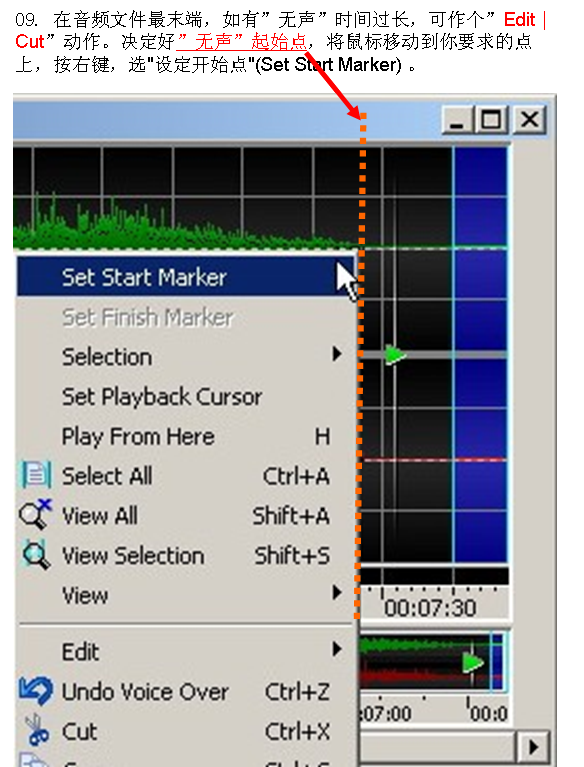This screenshot has height=767, width=584.
Task: Choose Set Start Marker from the context menu
Action: pyautogui.click(x=186, y=277)
